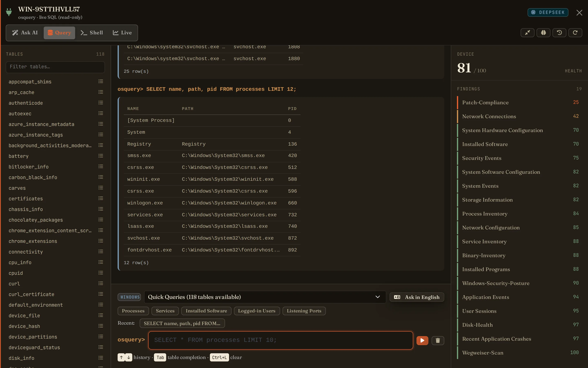Click list icon beside chassis_info table
This screenshot has width=588, height=368.
tap(101, 209)
